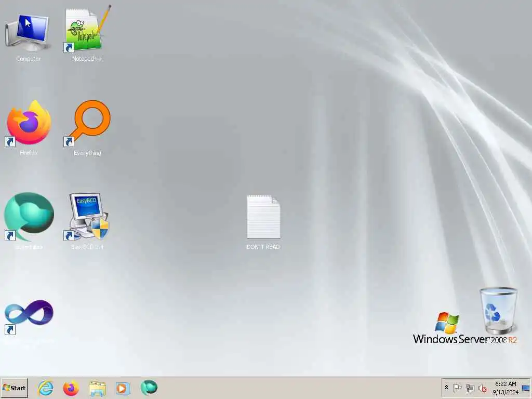The image size is (532, 399).
Task: Launch Firefox from the taskbar
Action: pos(71,388)
